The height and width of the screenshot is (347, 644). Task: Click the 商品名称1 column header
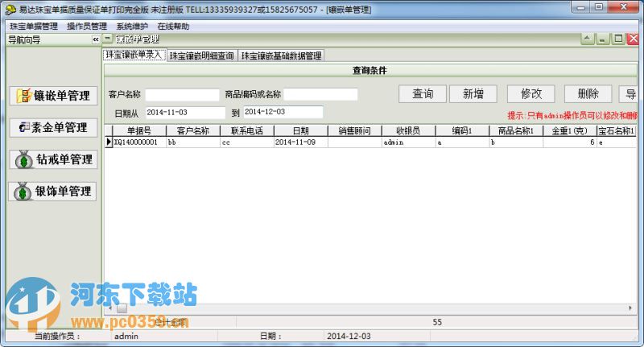(516, 131)
